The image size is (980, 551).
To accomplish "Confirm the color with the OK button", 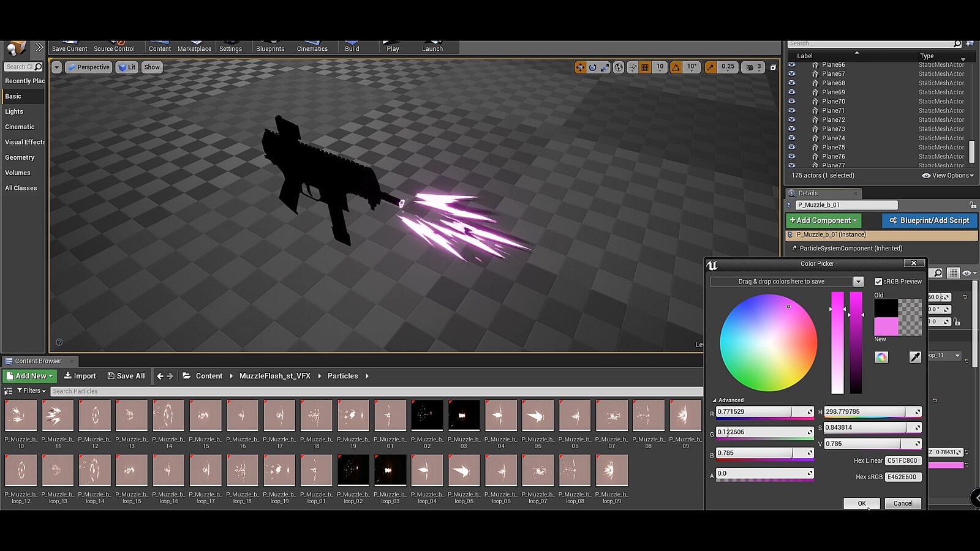I will coord(861,503).
